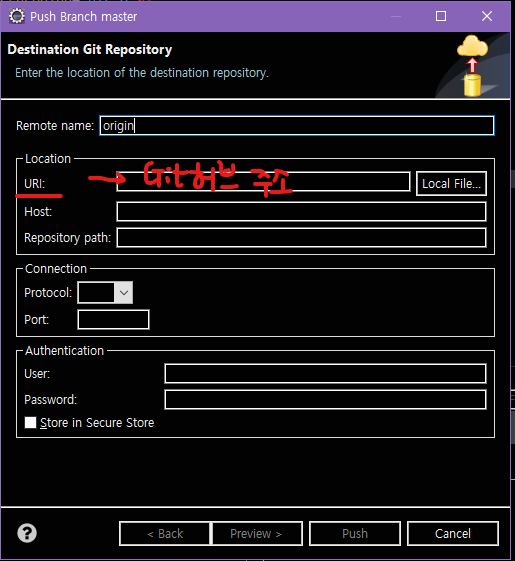This screenshot has width=515, height=561.
Task: Click the 'Host:' label
Action: pos(38,211)
